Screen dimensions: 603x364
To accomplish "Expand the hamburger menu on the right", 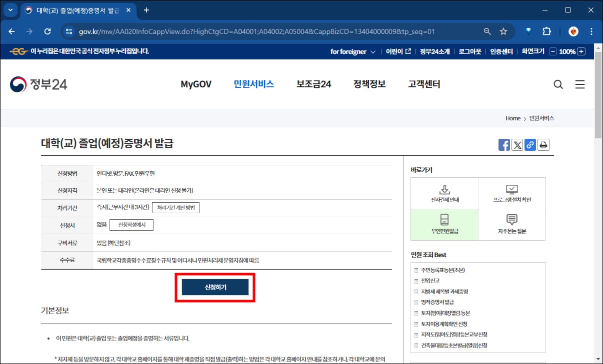I will (x=580, y=84).
